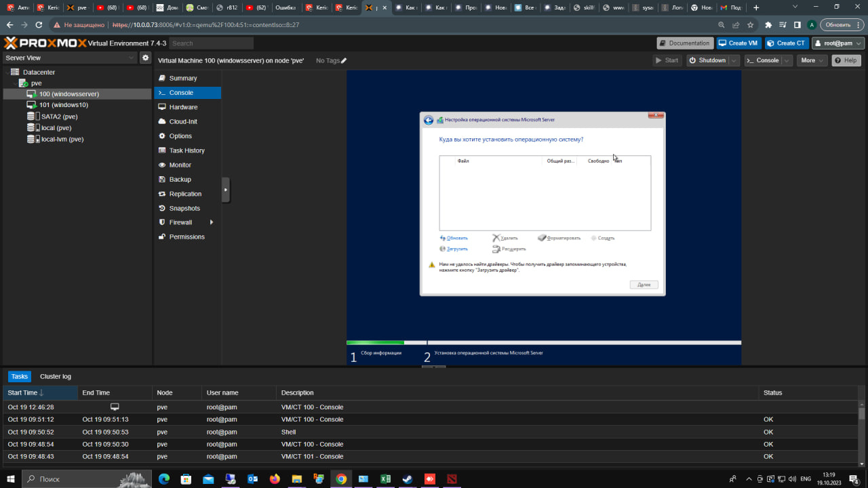Click the Shell task row
This screenshot has width=868, height=488.
coord(431,432)
